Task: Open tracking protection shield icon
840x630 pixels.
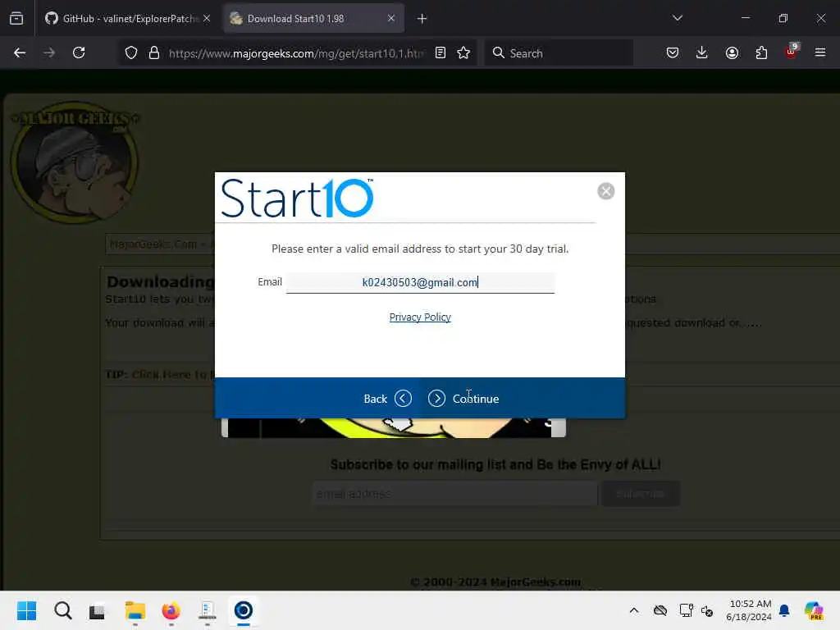Action: [131, 53]
